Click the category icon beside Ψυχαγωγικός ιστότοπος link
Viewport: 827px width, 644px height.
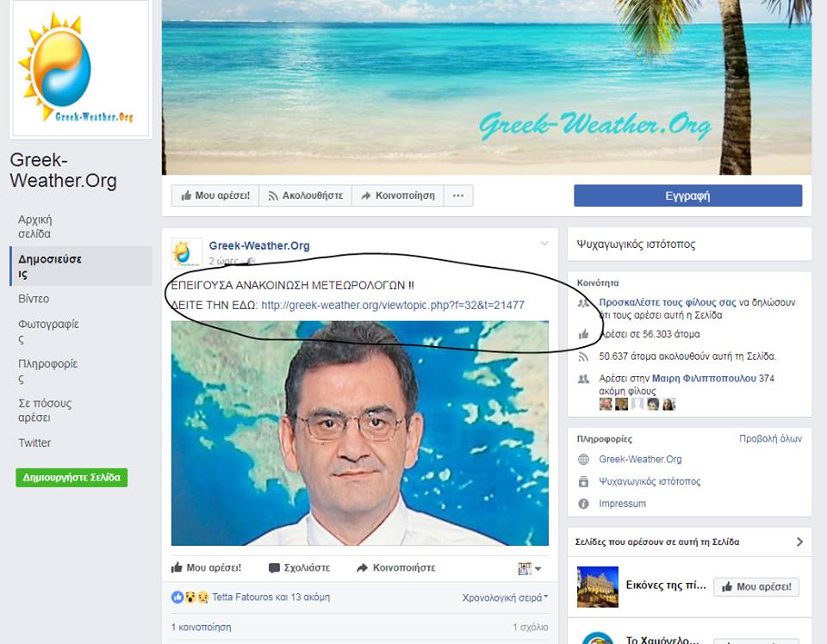click(x=583, y=481)
